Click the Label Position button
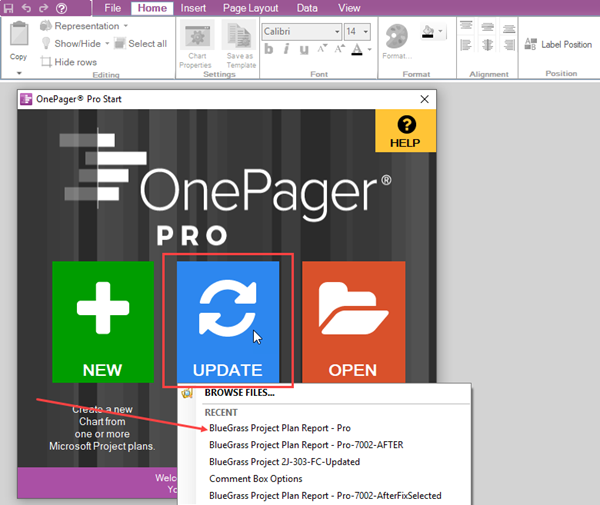Screen dimensions: 600x505 [558, 44]
